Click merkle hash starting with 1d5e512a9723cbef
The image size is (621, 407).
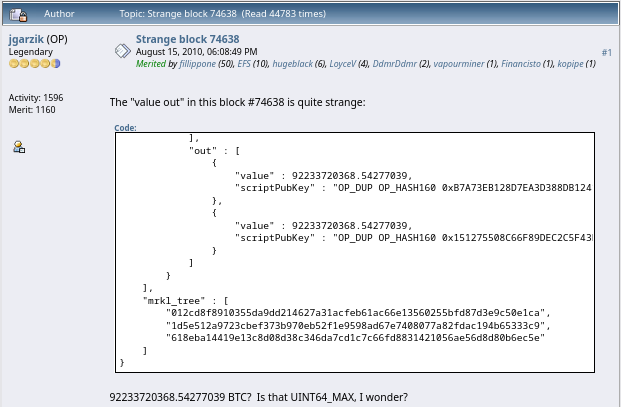(358, 325)
